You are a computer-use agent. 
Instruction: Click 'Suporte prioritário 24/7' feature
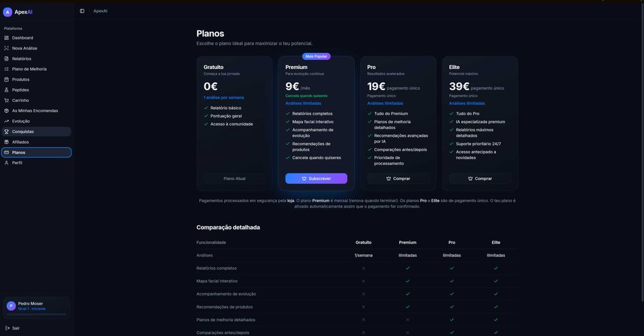point(478,144)
